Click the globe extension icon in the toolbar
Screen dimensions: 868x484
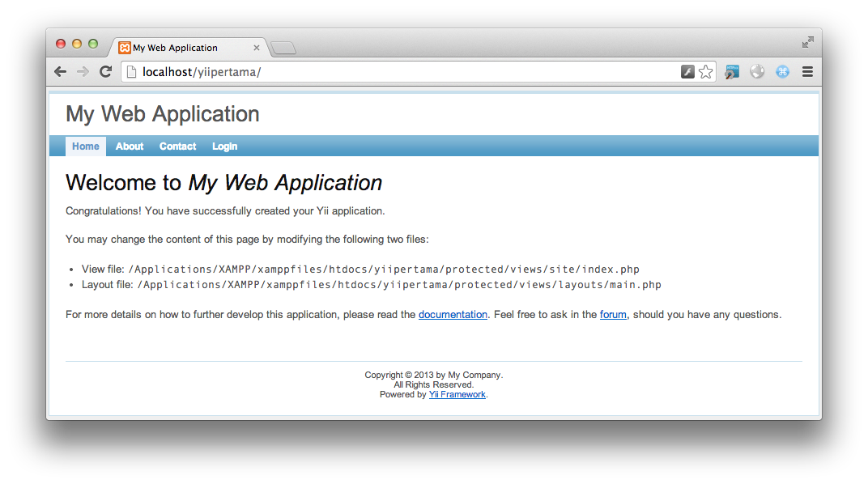(756, 71)
